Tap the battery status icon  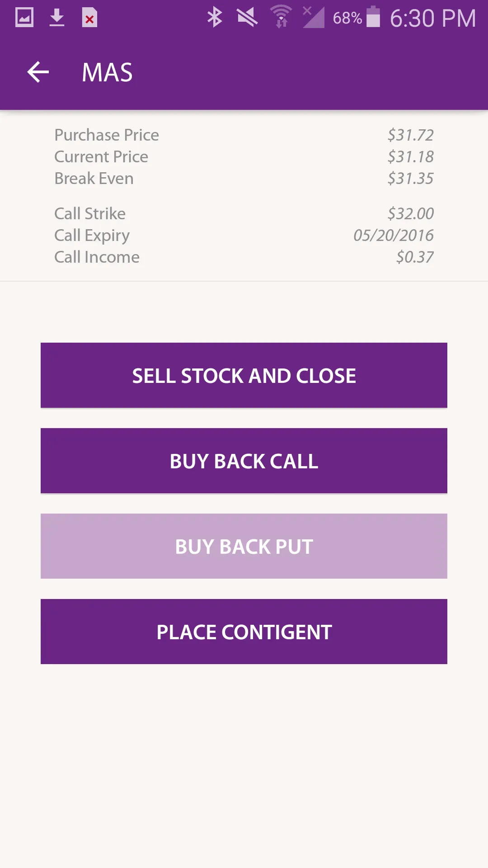pos(373,17)
